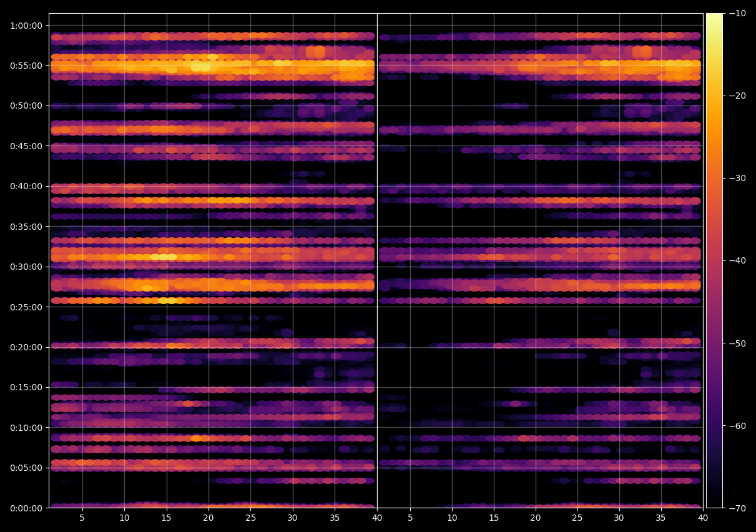Click the 0:15:00 time axis label
The height and width of the screenshot is (532, 756).
tap(26, 387)
